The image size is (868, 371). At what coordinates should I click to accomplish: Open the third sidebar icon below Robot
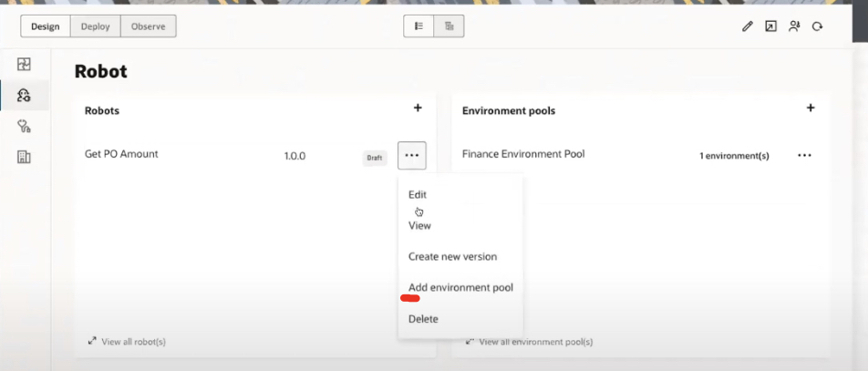(25, 126)
